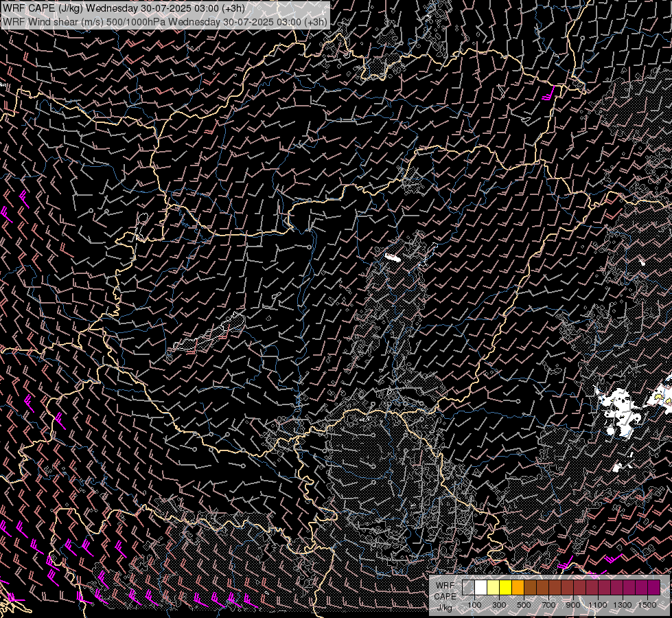Select the purple legend swatch after 1500

pyautogui.click(x=654, y=588)
